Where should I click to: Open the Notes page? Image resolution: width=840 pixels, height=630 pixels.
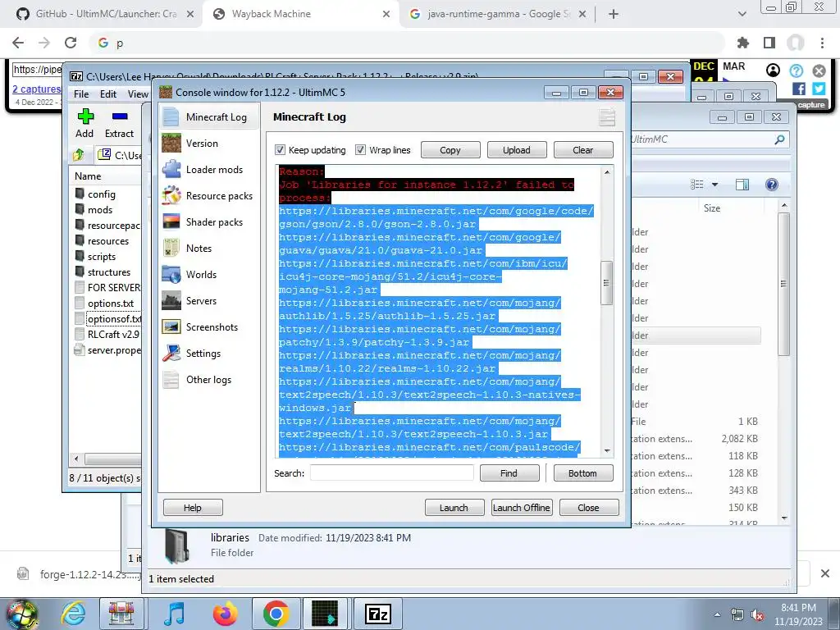(x=199, y=248)
